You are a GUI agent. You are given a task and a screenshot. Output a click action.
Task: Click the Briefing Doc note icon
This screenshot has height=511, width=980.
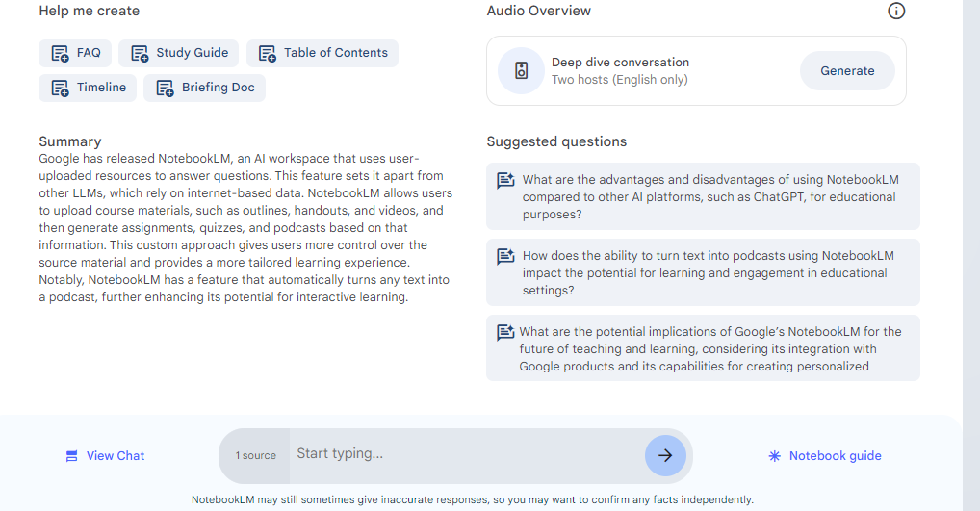pyautogui.click(x=165, y=89)
